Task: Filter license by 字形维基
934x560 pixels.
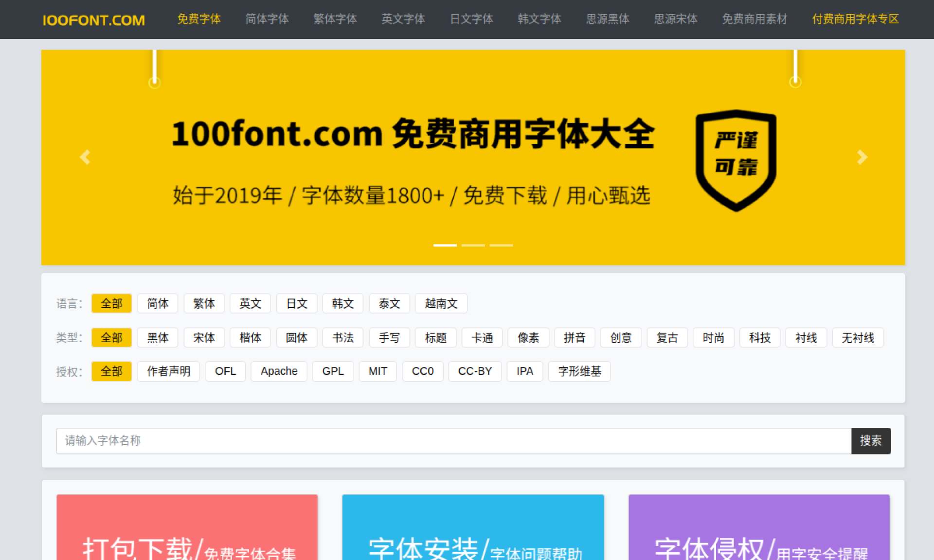Action: (579, 371)
